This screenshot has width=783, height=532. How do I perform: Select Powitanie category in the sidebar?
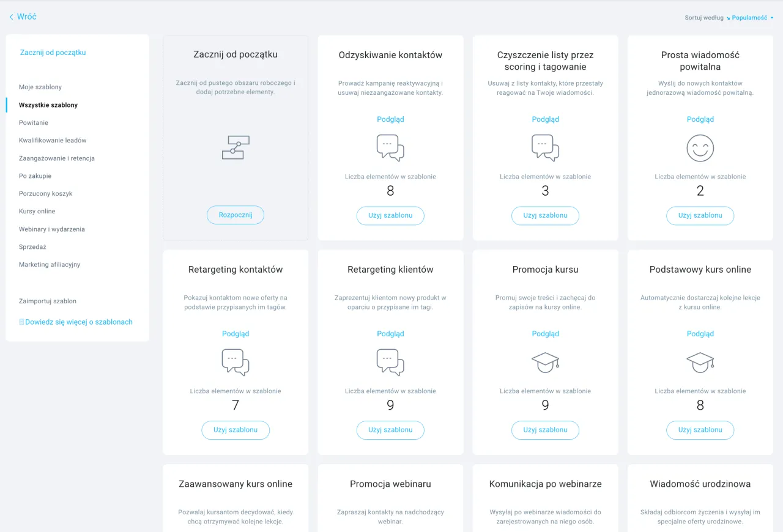(x=33, y=122)
